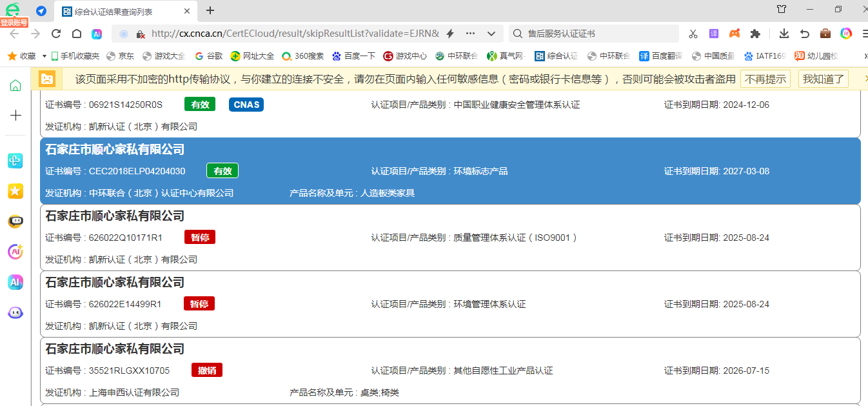Open the sidebar purple ghost mask icon
The image size is (868, 406).
[15, 312]
